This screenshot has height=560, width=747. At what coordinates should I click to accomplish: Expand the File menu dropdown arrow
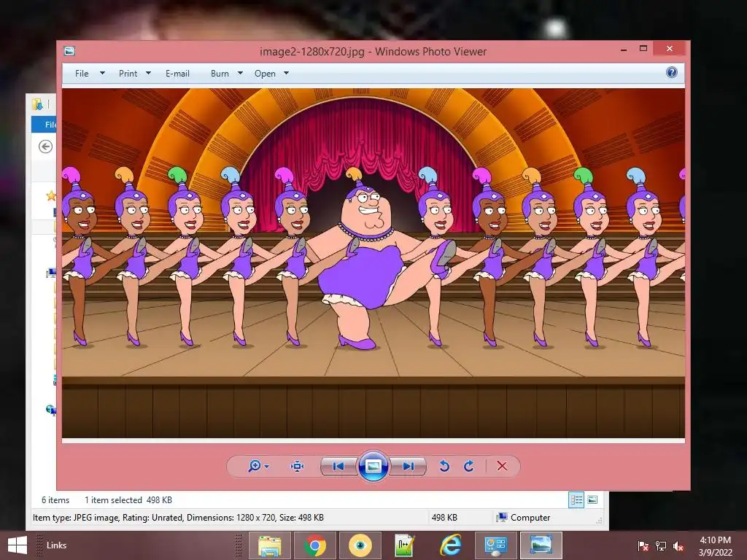pyautogui.click(x=102, y=74)
